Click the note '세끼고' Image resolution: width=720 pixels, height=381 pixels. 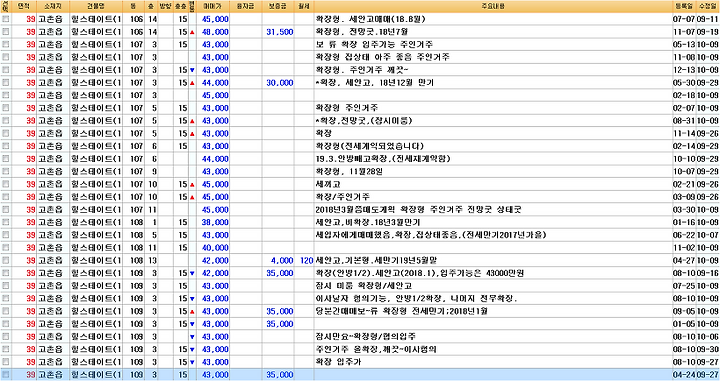point(328,184)
